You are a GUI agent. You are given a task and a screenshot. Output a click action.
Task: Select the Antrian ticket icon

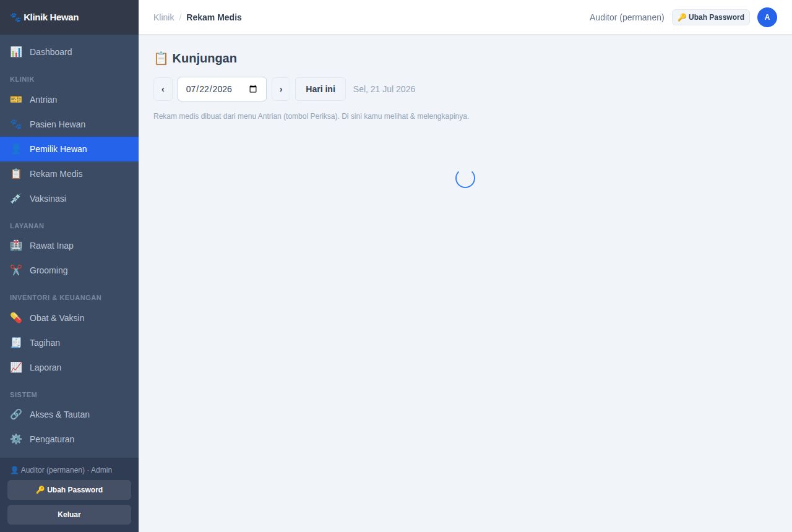coord(16,100)
